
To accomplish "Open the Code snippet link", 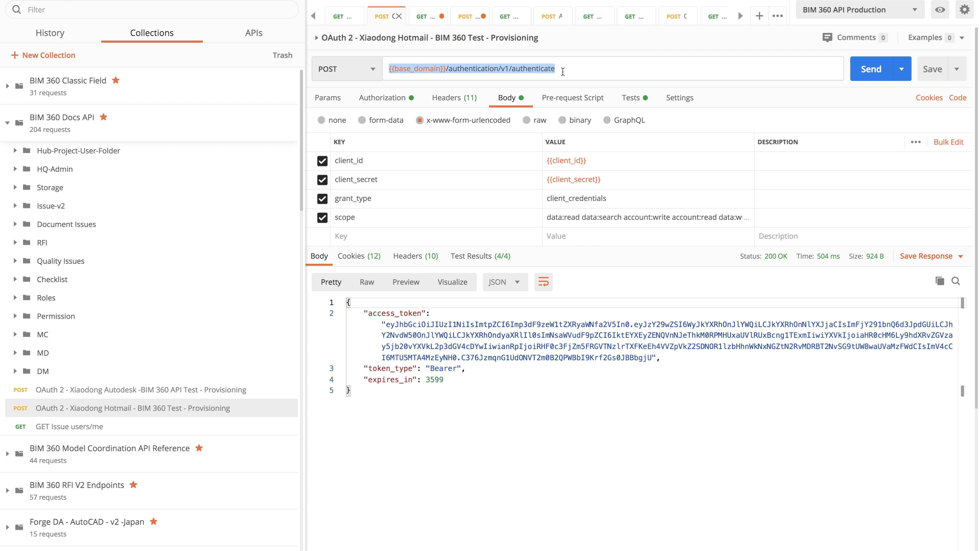I will (x=958, y=98).
